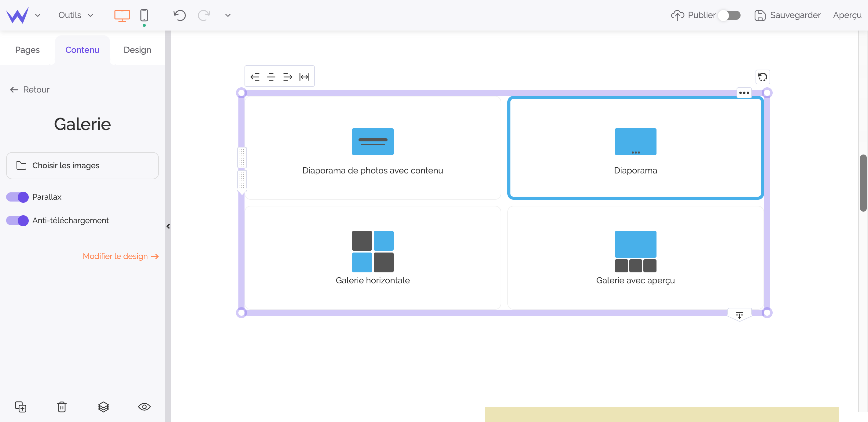Open the Aperçu preview
This screenshot has height=422, width=868.
coord(847,15)
